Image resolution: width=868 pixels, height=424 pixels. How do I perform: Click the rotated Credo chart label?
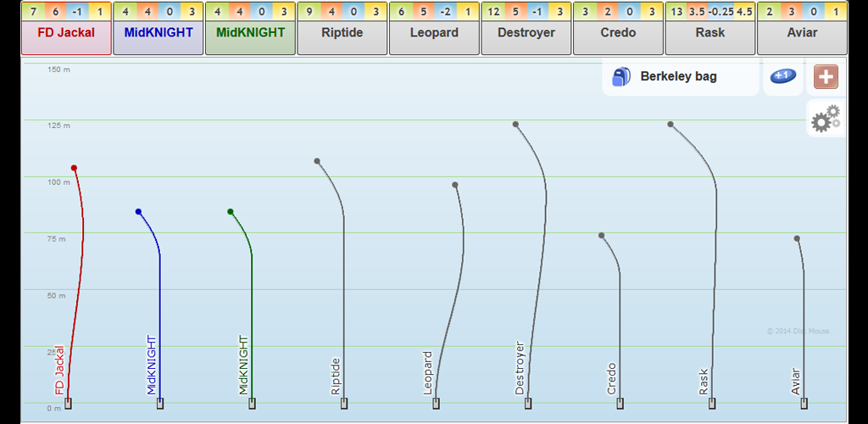point(610,378)
